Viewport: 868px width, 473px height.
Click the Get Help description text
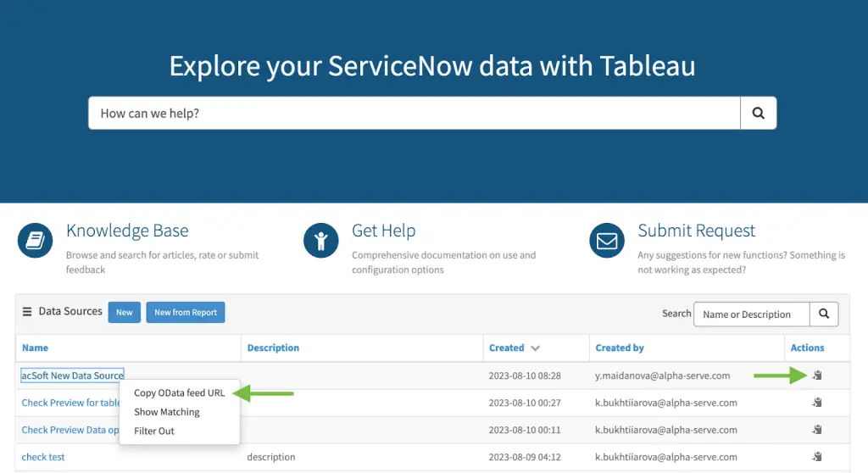click(x=443, y=262)
